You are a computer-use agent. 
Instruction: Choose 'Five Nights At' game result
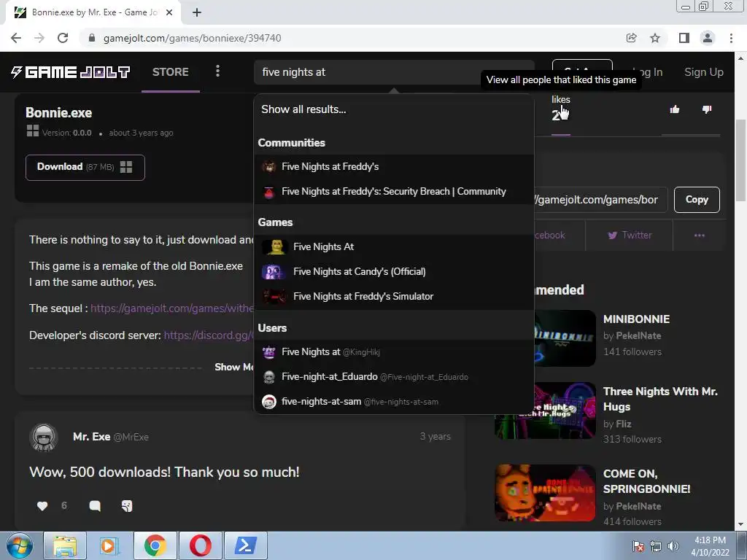pyautogui.click(x=393, y=246)
